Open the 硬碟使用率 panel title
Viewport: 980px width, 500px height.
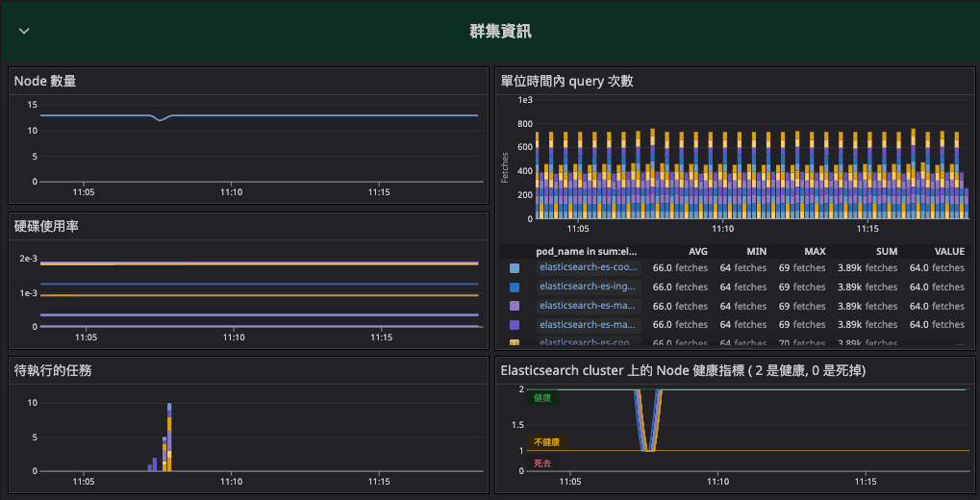click(45, 225)
